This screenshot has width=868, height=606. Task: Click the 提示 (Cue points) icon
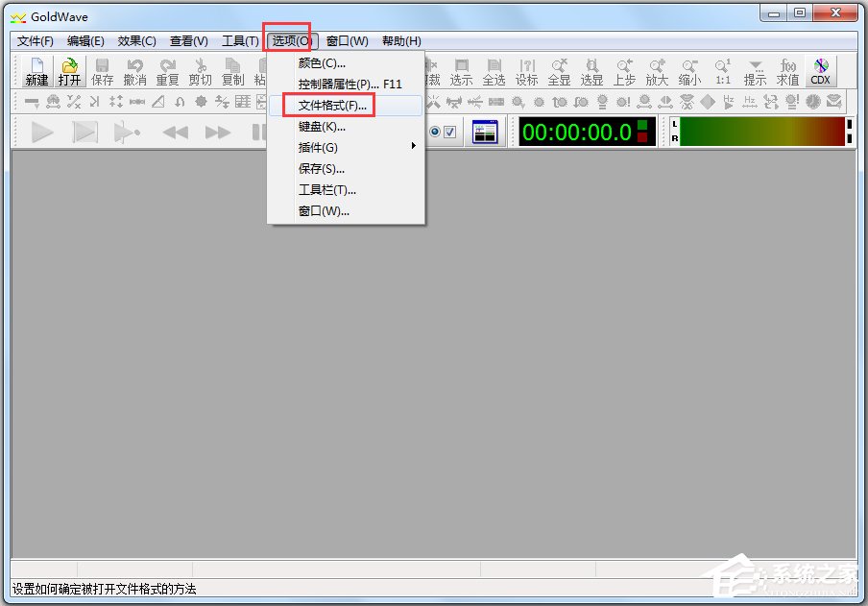click(755, 71)
